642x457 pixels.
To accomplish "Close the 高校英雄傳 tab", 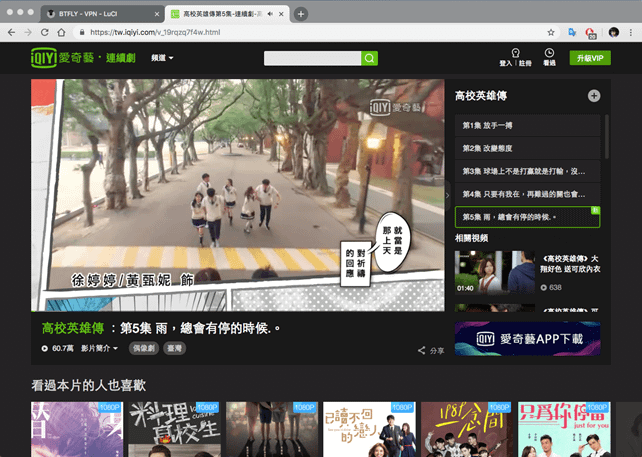I will pyautogui.click(x=281, y=14).
